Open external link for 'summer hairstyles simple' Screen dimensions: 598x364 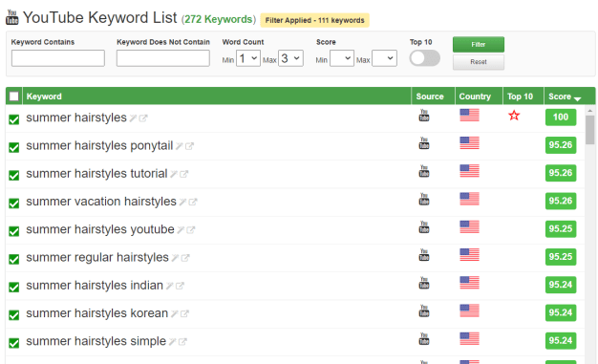click(x=182, y=341)
